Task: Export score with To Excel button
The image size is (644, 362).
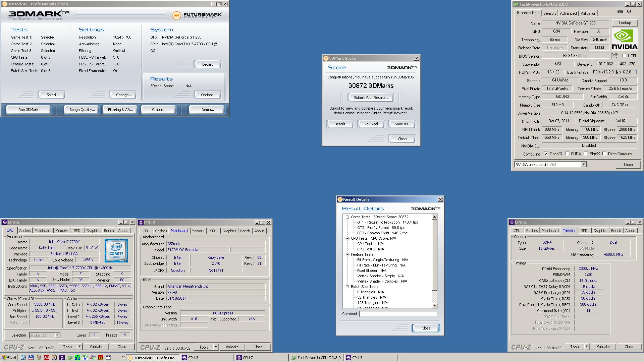Action: click(x=371, y=124)
